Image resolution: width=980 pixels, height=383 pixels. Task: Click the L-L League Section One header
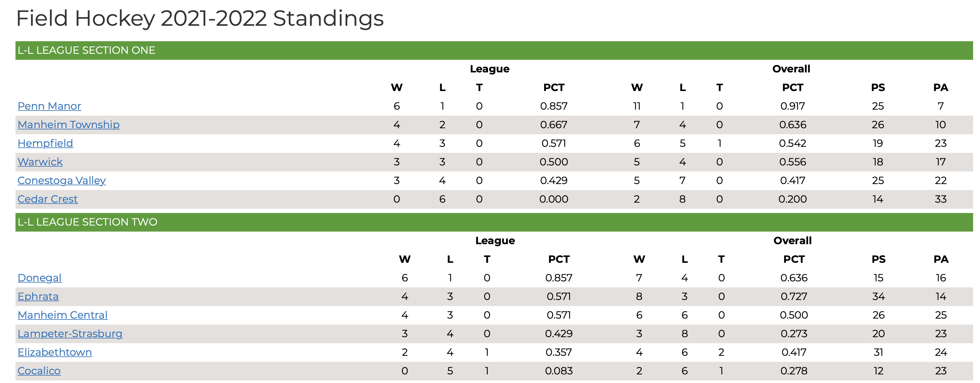point(494,50)
